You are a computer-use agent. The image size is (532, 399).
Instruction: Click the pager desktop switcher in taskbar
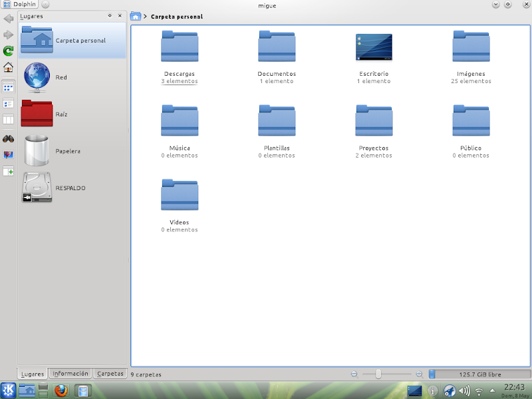click(43, 390)
